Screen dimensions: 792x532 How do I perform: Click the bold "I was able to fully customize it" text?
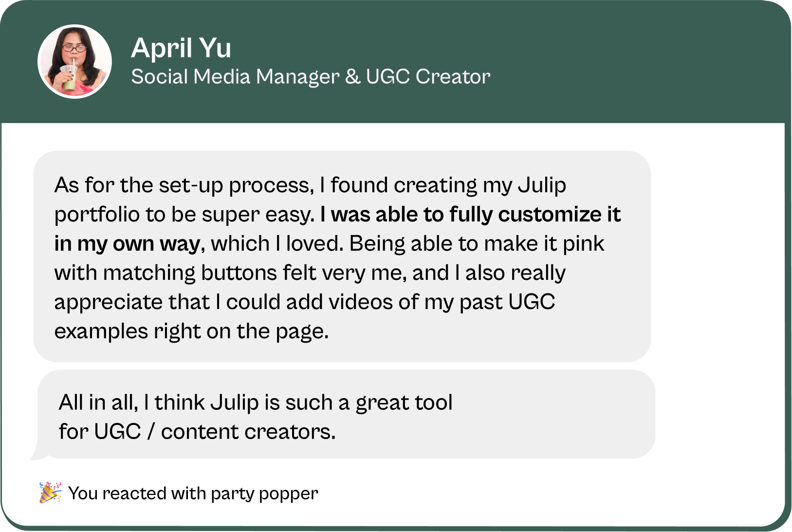(x=470, y=215)
